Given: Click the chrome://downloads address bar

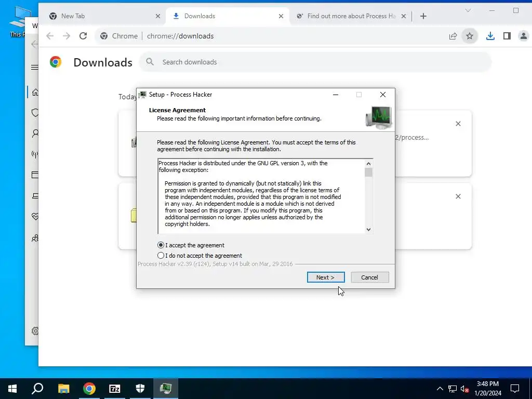Looking at the screenshot, I should (x=270, y=36).
